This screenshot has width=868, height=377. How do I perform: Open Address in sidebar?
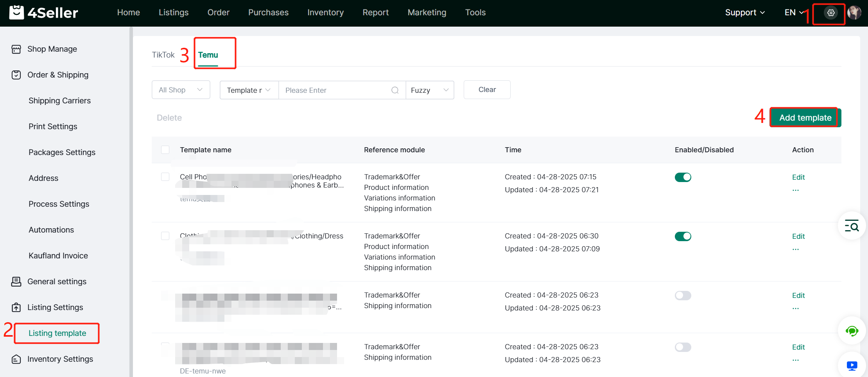point(43,178)
